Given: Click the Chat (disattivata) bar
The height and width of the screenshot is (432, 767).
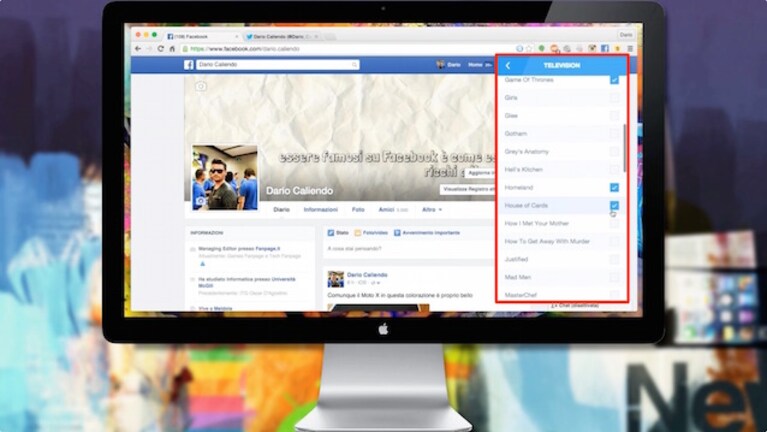Looking at the screenshot, I should click(x=575, y=305).
